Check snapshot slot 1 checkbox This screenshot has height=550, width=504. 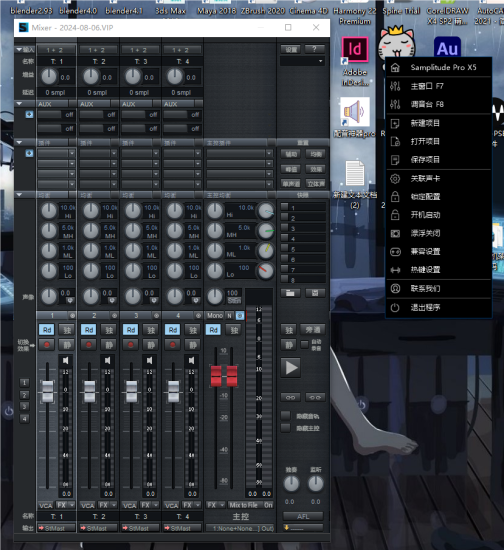click(284, 206)
